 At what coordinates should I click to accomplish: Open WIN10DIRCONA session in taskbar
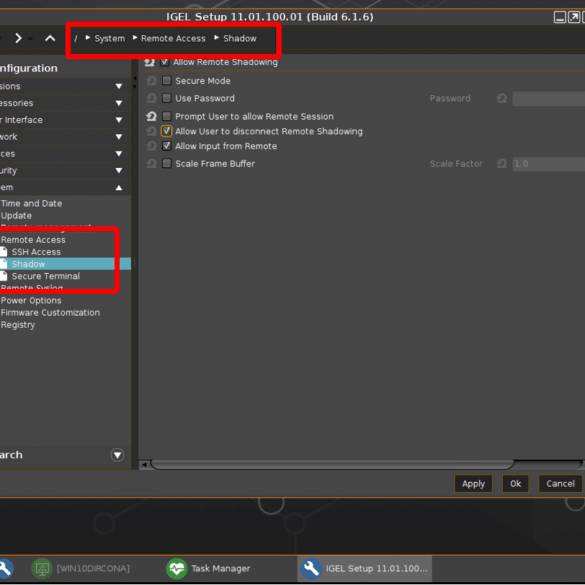click(81, 569)
